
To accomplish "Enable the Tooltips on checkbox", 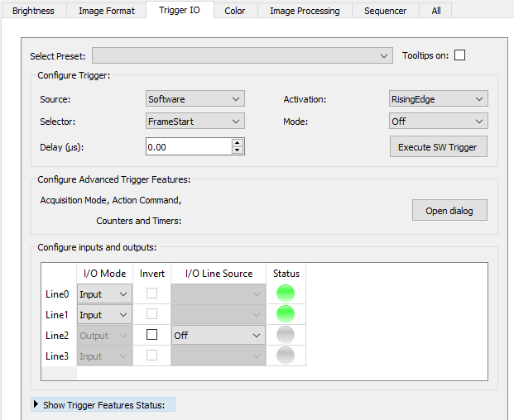I will tap(460, 55).
